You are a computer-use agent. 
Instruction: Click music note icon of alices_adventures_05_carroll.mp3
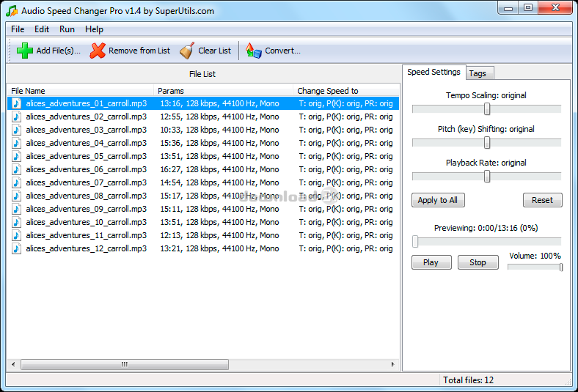17,156
